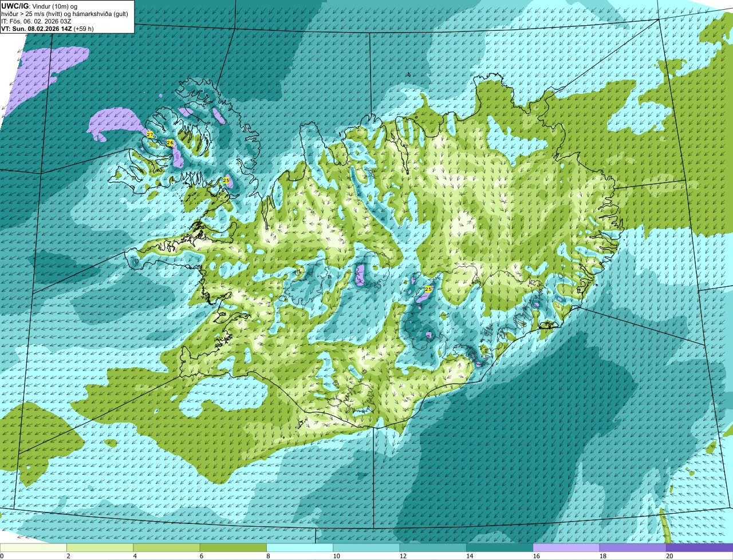Select the 10–12 m/s legend color band
733x560 pixels.
[366, 547]
